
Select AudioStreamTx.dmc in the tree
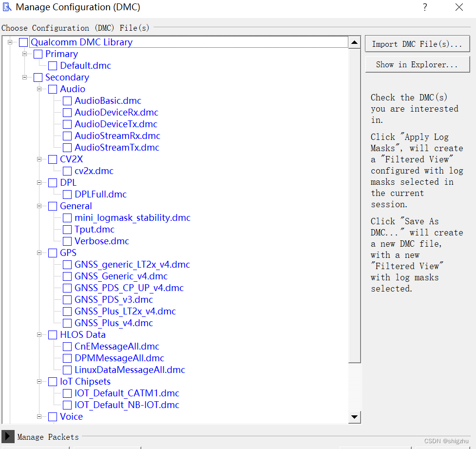[x=117, y=148]
